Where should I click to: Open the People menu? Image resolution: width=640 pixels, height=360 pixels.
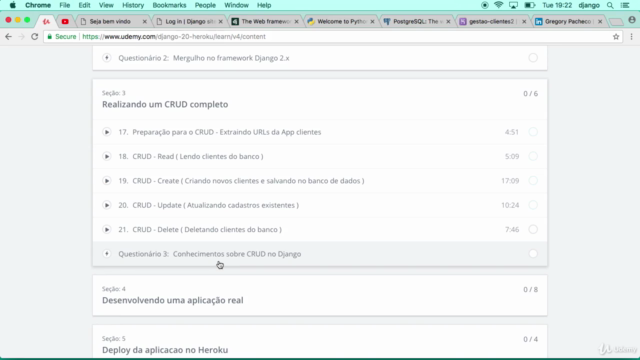[205, 5]
